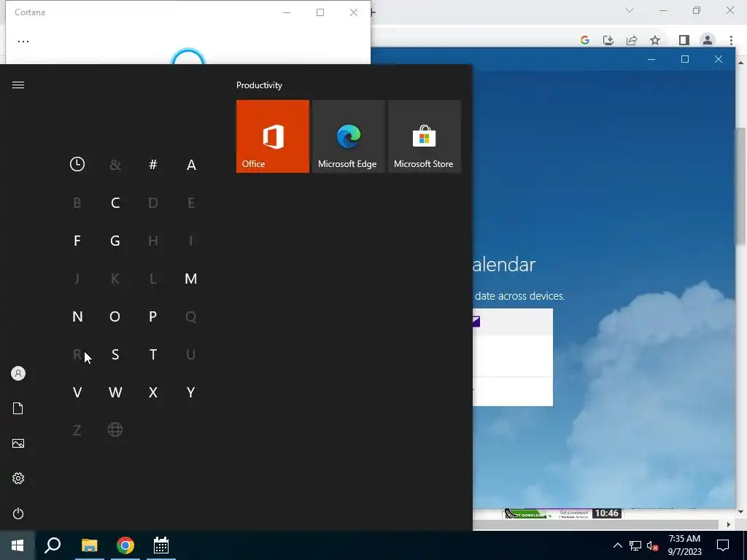
Task: Select Productivity group header
Action: click(x=259, y=85)
